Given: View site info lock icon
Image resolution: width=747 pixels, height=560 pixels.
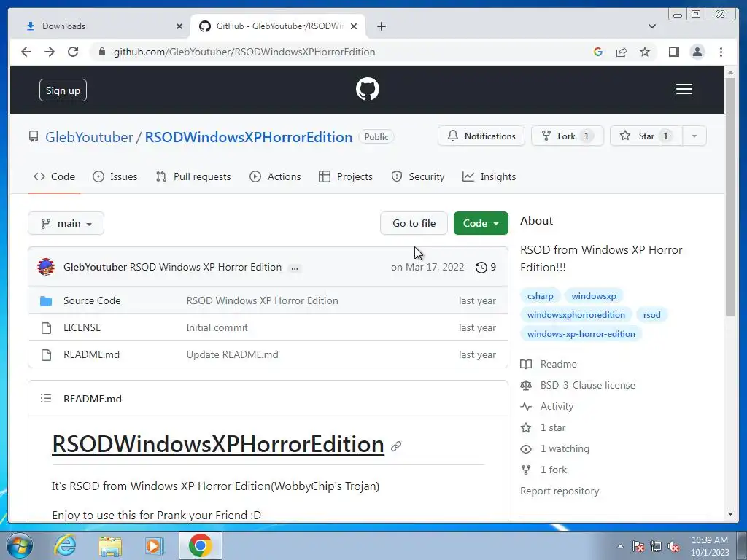Looking at the screenshot, I should pos(101,52).
